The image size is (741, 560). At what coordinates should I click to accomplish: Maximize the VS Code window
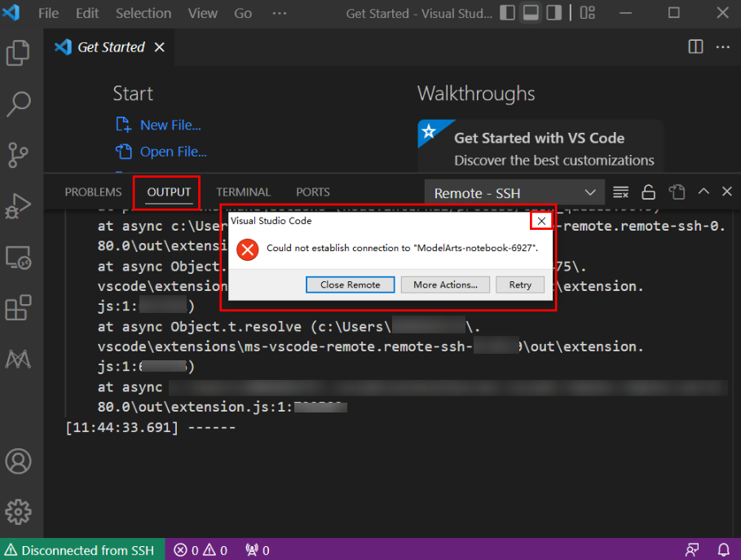pos(674,13)
